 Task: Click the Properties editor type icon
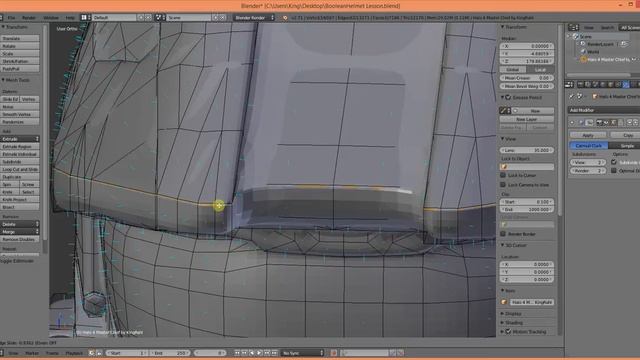pos(569,84)
